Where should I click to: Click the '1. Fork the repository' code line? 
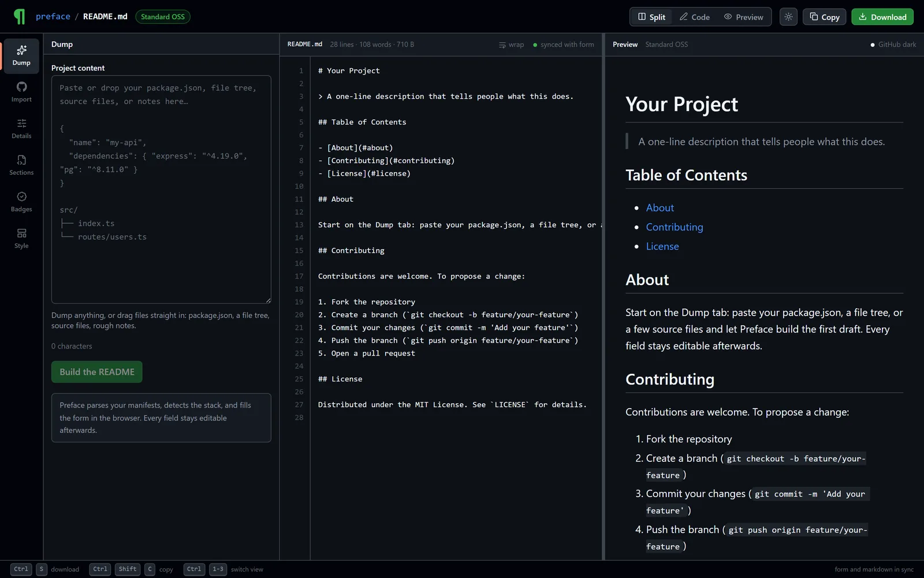[x=367, y=302]
